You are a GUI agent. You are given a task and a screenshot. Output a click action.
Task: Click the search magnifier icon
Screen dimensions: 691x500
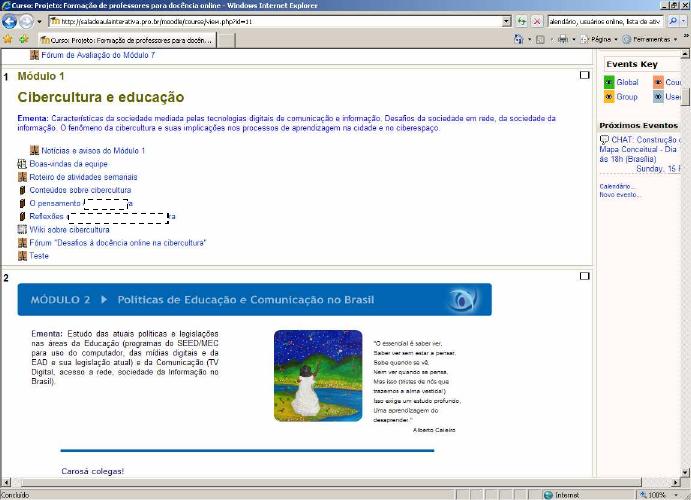point(672,21)
